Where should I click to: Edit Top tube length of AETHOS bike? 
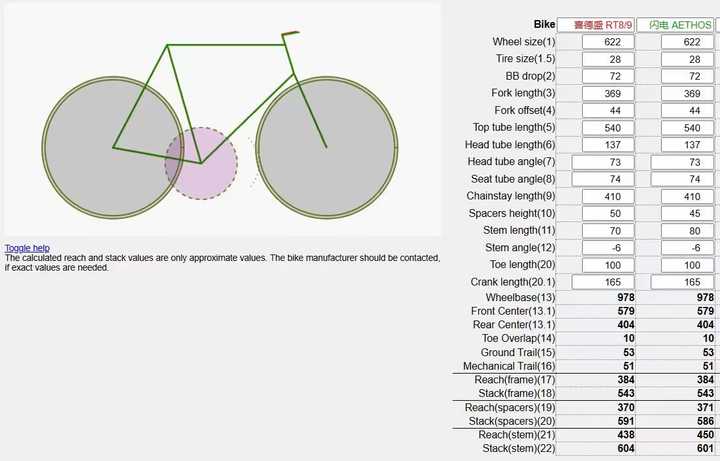coord(686,128)
